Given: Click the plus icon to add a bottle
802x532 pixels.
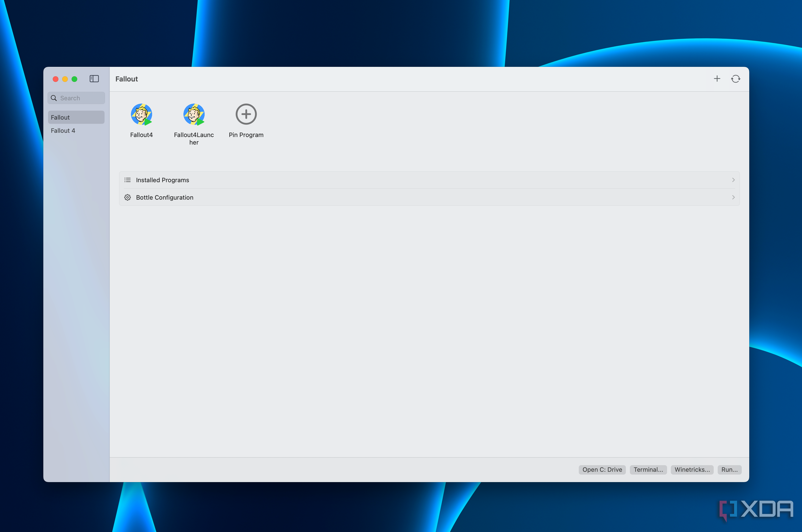Looking at the screenshot, I should click(x=717, y=79).
